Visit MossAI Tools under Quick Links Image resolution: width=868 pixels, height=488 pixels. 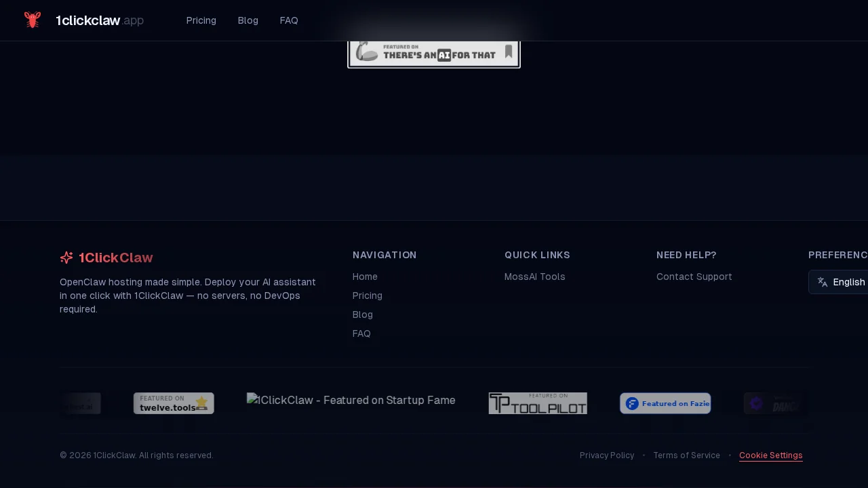coord(534,277)
